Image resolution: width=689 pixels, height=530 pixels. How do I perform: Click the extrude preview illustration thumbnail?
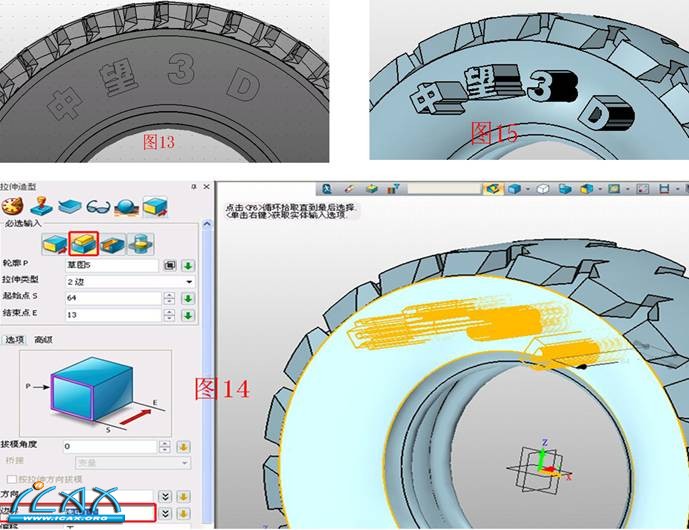click(95, 393)
